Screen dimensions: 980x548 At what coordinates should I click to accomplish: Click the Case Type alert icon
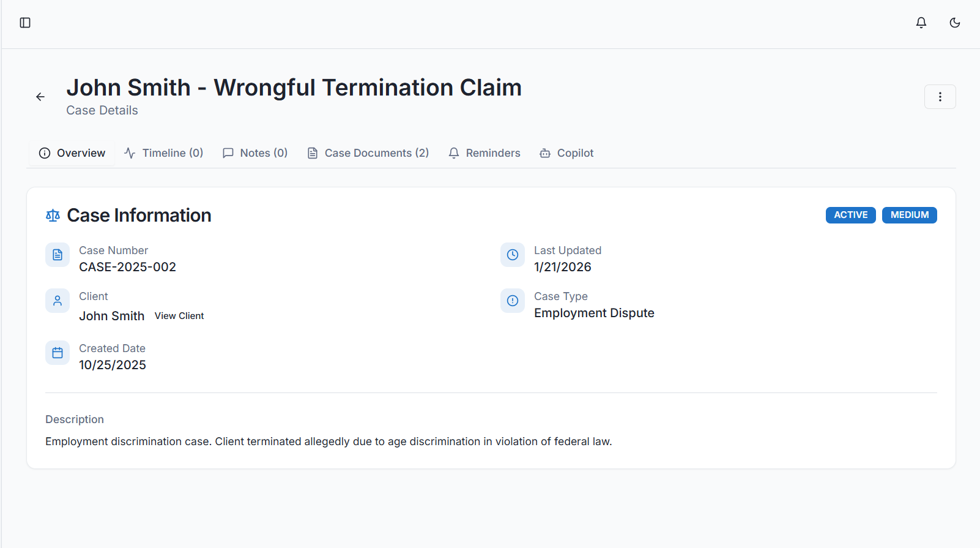point(513,301)
